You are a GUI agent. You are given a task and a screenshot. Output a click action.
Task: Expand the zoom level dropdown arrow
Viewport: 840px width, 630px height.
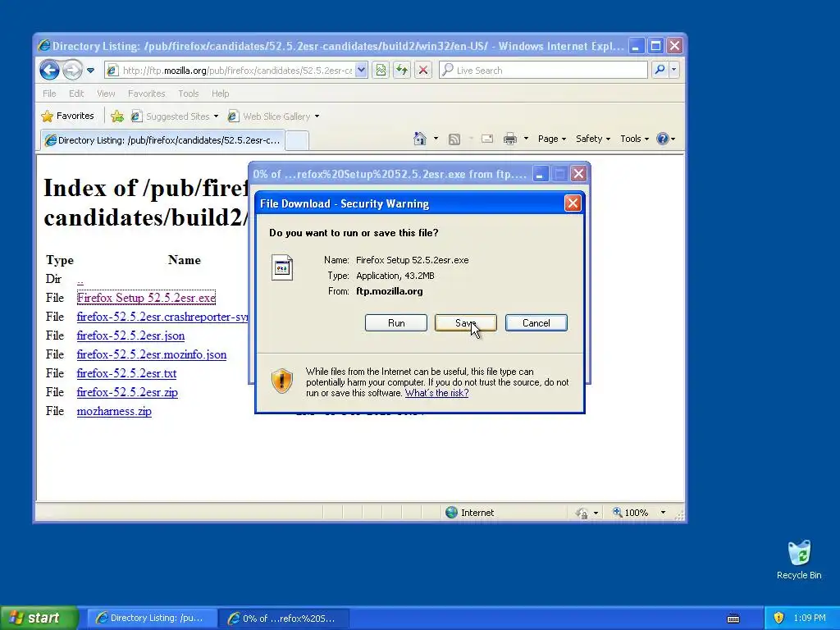[x=663, y=513]
